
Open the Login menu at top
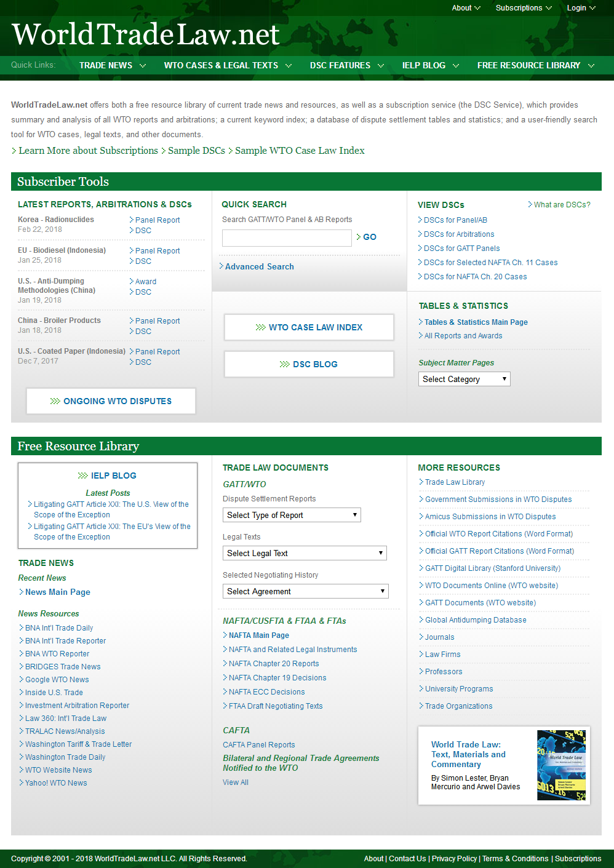[581, 8]
